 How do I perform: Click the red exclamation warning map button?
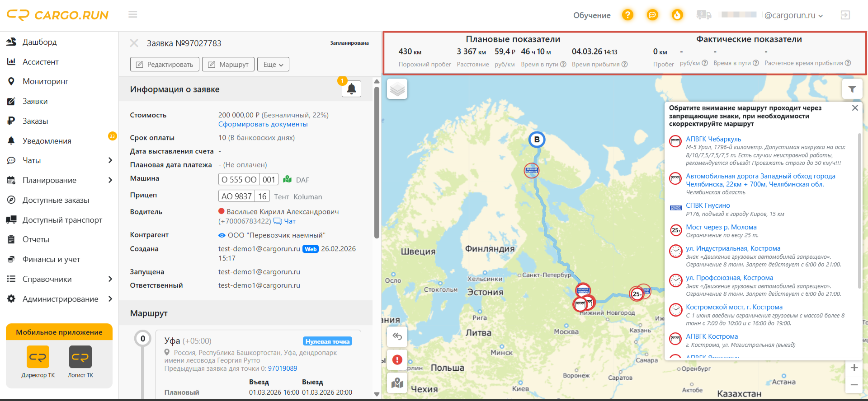pyautogui.click(x=397, y=359)
